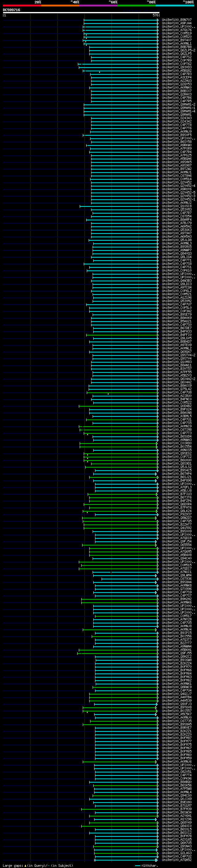Open the last hit UniRef100_A7QA52
Screen dimensions: 197x868
[x=176, y=860]
